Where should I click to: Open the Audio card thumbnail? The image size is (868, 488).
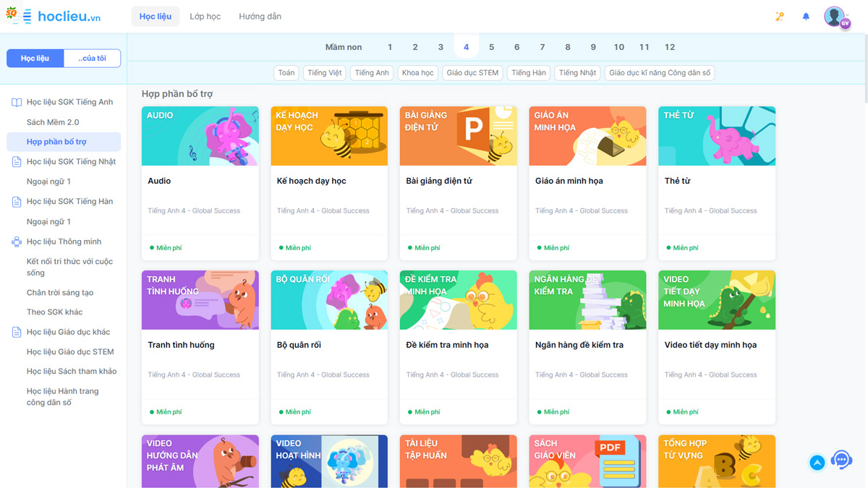coord(200,136)
